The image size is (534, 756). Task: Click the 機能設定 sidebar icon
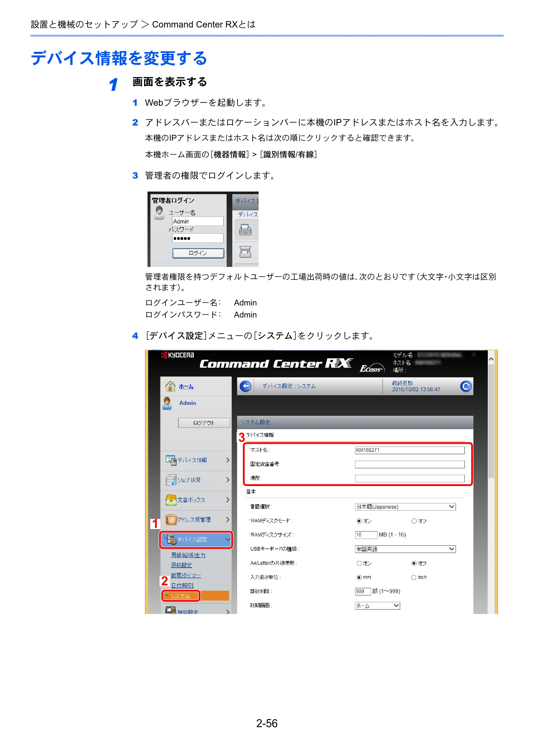tap(171, 610)
